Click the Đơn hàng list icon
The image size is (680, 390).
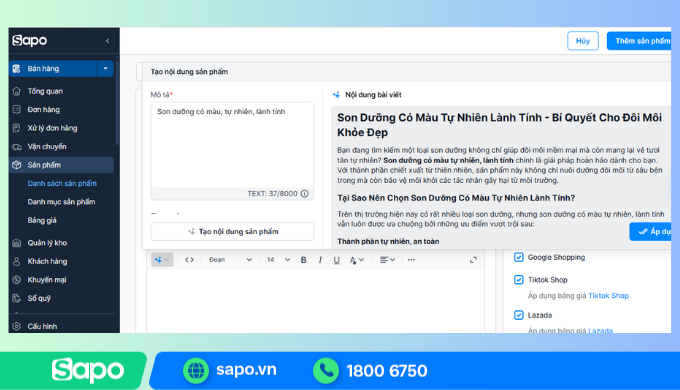point(16,110)
